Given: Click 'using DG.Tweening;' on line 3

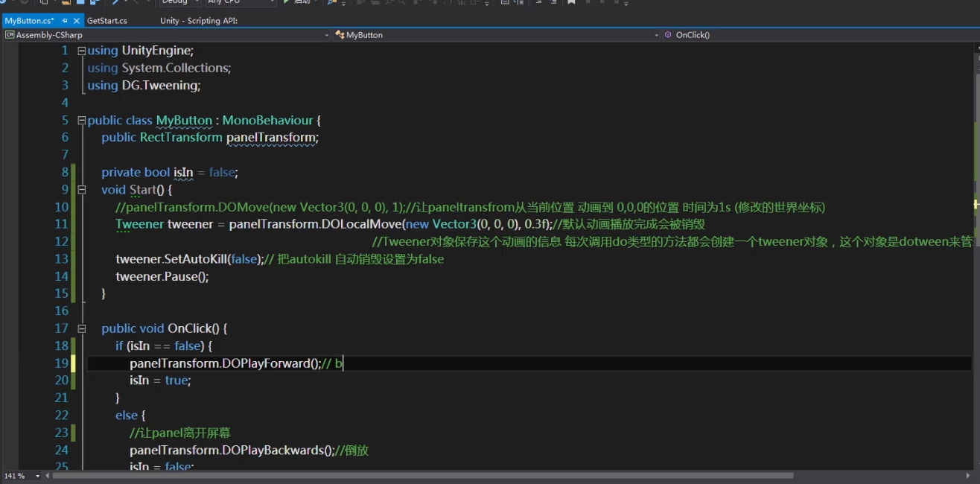Looking at the screenshot, I should tap(144, 86).
